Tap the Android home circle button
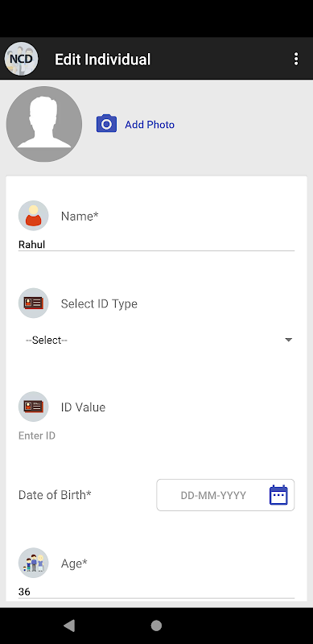Viewport: 313px width, 644px height. tap(156, 625)
